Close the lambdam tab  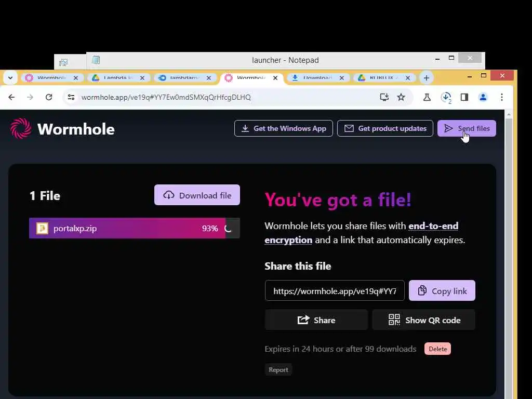(209, 78)
